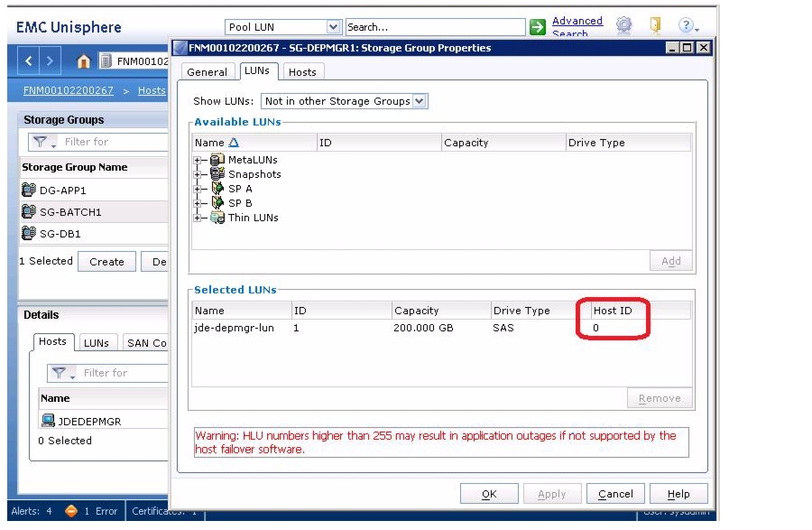Open the SAN Co tab in Details panel
Screen dimensions: 812x530
click(145, 343)
